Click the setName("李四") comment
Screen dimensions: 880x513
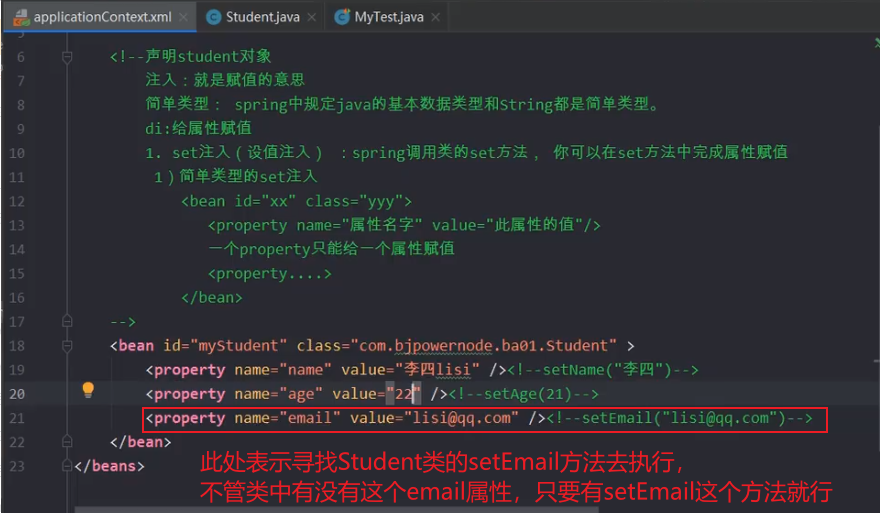click(603, 370)
